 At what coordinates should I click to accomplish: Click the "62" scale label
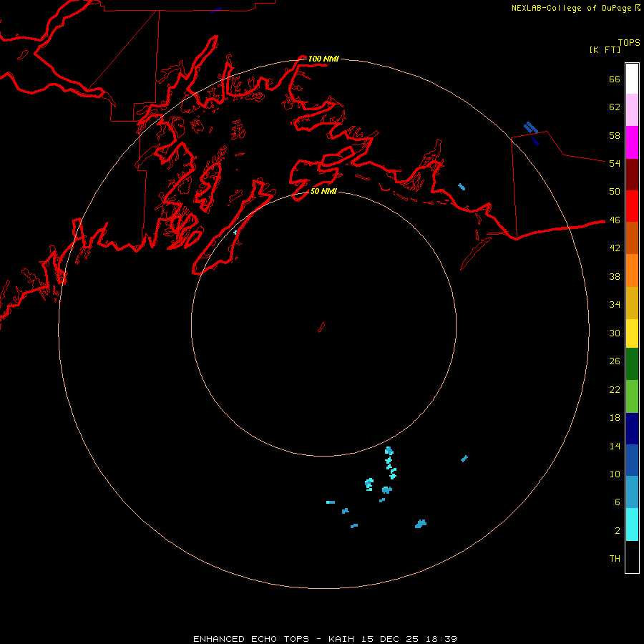(615, 107)
